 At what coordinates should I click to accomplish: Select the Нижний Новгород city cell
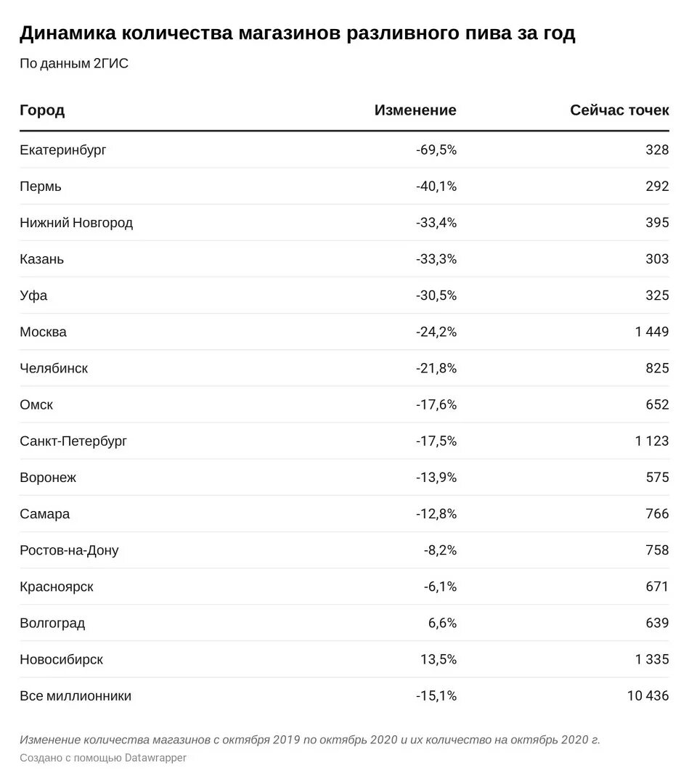pos(76,223)
